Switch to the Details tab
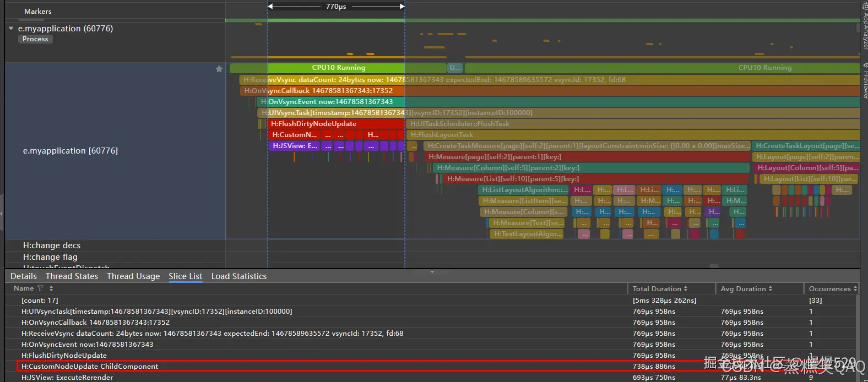 click(x=24, y=276)
